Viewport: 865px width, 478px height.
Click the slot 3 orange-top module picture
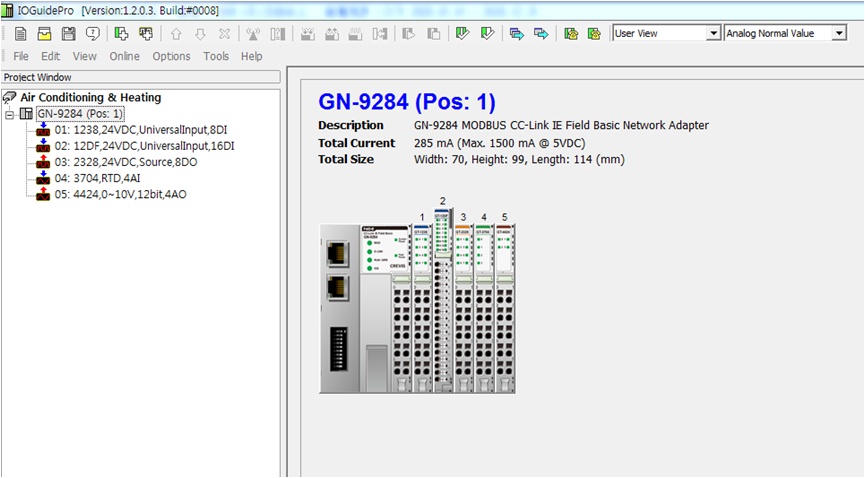[x=463, y=309]
